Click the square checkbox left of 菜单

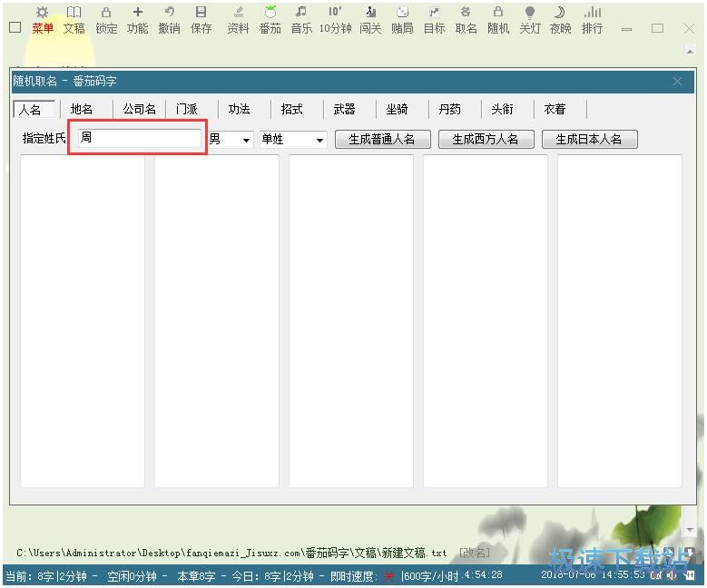pyautogui.click(x=15, y=27)
